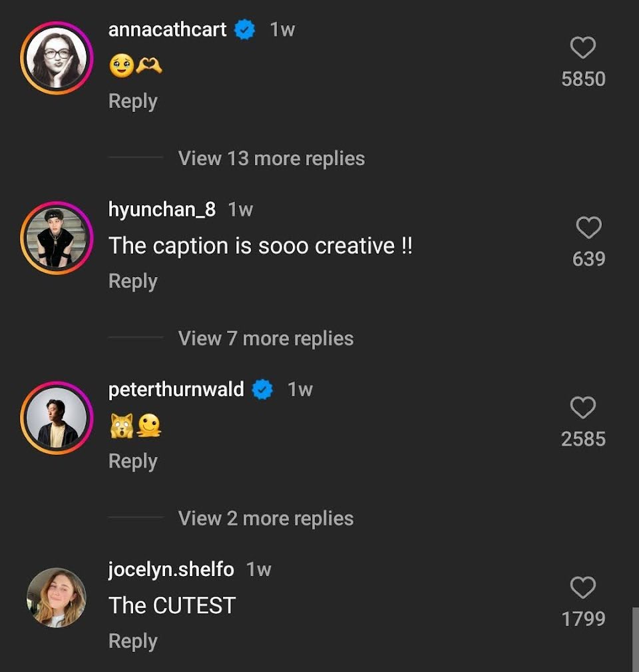Click annacathcart's blue verified badge
This screenshot has height=672, width=639.
246,30
